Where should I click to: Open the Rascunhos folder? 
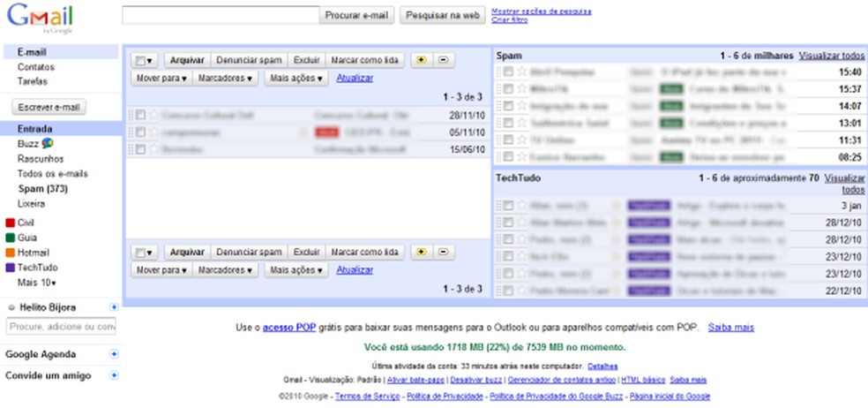[x=40, y=159]
